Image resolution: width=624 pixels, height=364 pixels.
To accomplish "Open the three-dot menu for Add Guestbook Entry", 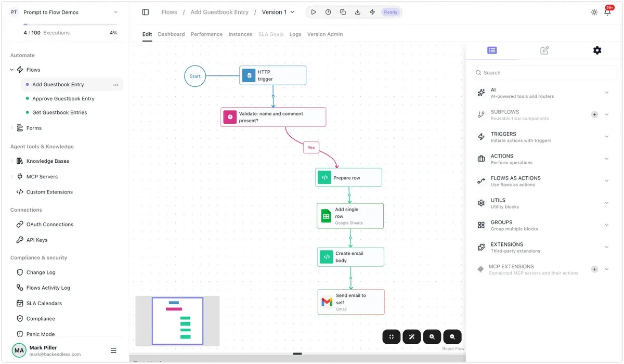I will [115, 85].
